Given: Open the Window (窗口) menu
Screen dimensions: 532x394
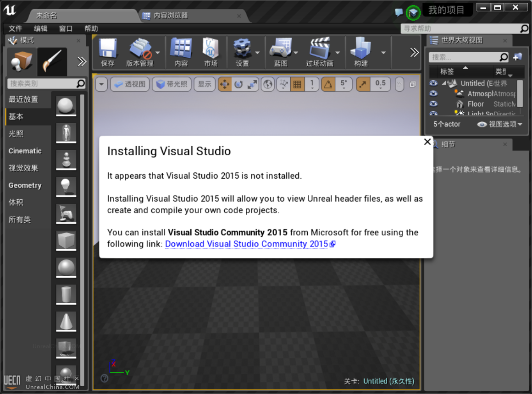Looking at the screenshot, I should point(66,28).
